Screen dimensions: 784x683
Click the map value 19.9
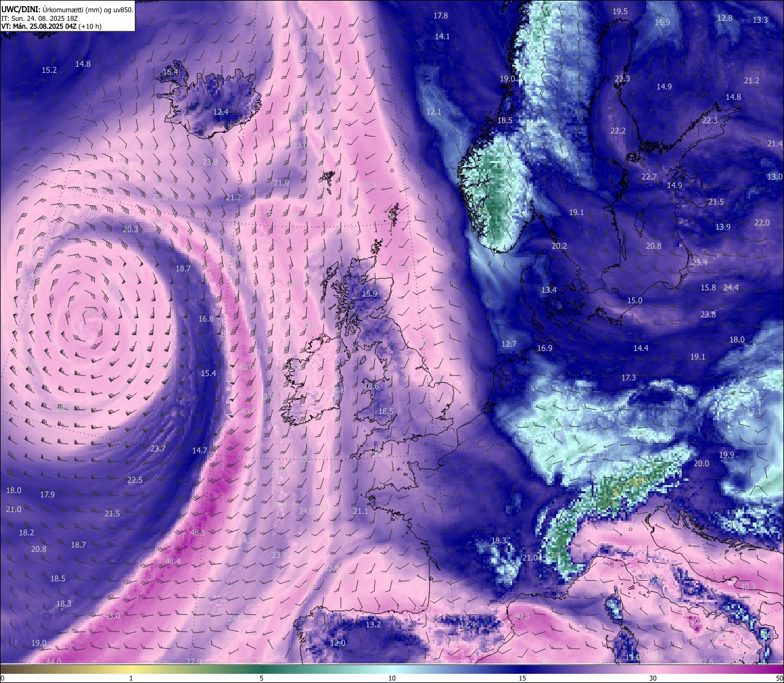pos(726,455)
